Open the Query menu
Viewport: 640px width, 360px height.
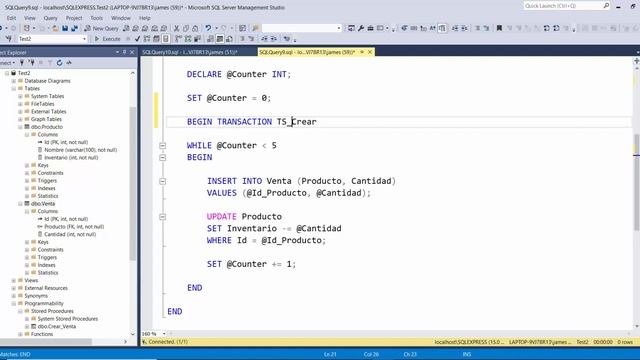[x=51, y=18]
